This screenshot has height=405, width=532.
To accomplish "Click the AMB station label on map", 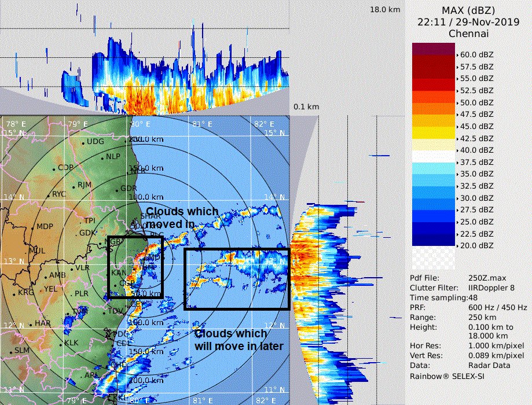I will 57,275.
